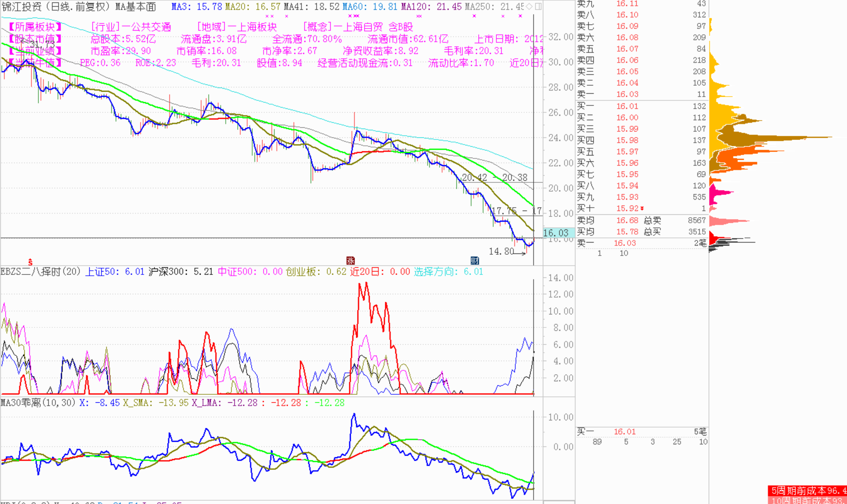The image size is (847, 504).
Task: Click the 流动比率:1.70 value
Action: (461, 63)
